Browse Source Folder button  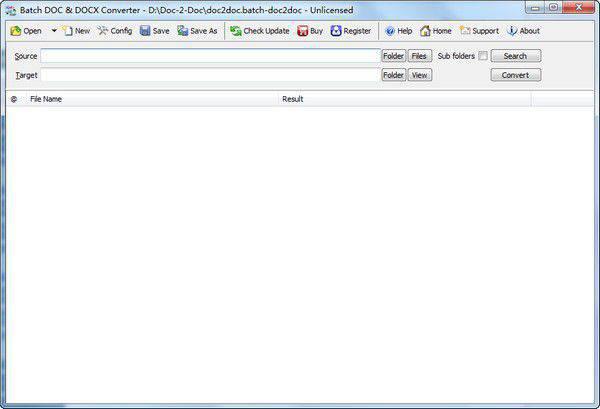pyautogui.click(x=393, y=56)
